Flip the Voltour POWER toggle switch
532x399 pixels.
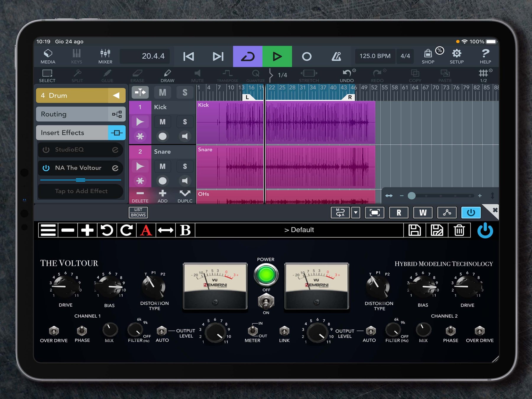click(266, 302)
